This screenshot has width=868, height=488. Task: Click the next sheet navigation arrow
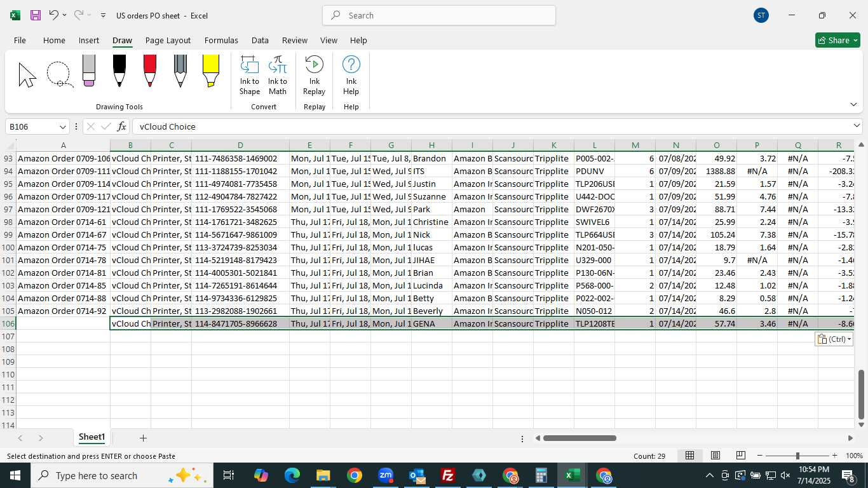pyautogui.click(x=41, y=438)
